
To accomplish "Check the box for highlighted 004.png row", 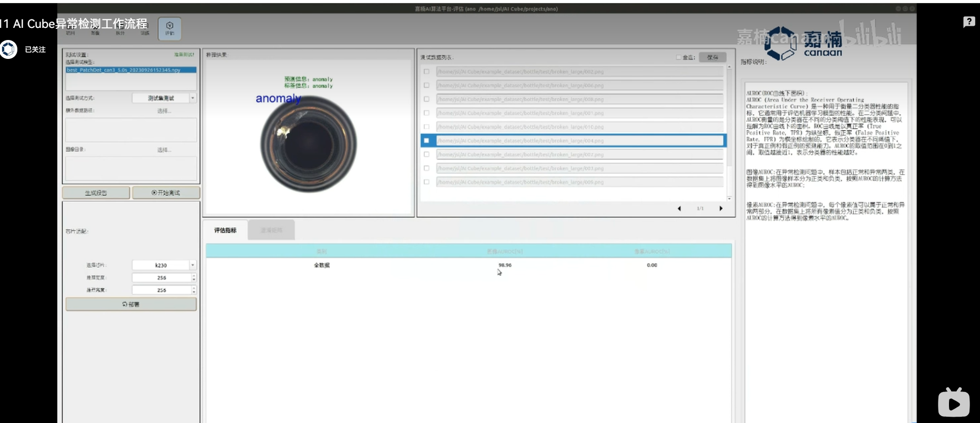I will coord(426,140).
